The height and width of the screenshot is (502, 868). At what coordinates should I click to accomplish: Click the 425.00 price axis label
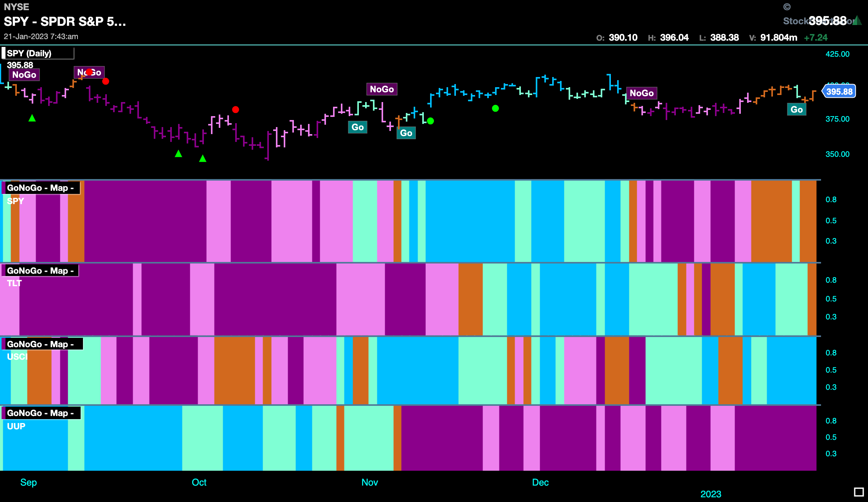837,54
